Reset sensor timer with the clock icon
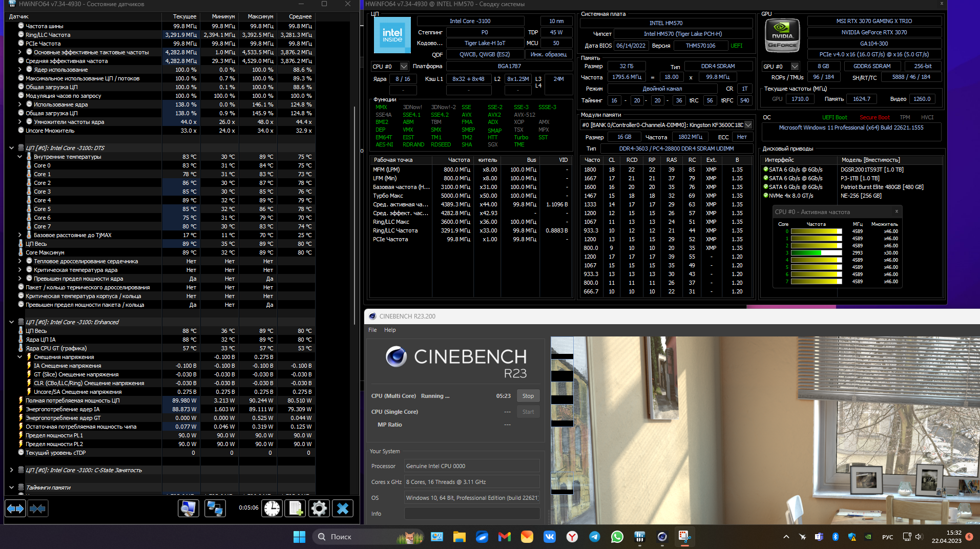Viewport: 980px width, 549px height. [272, 509]
